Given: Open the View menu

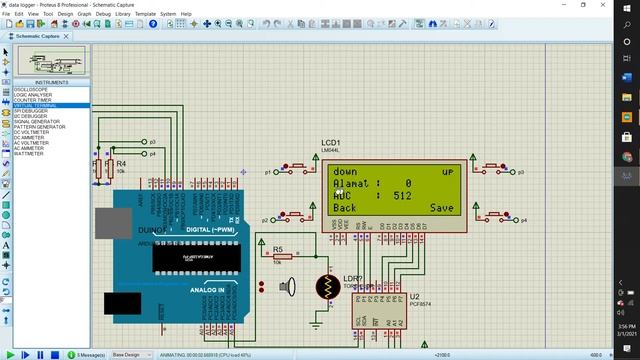Looking at the screenshot, I should (x=33, y=14).
